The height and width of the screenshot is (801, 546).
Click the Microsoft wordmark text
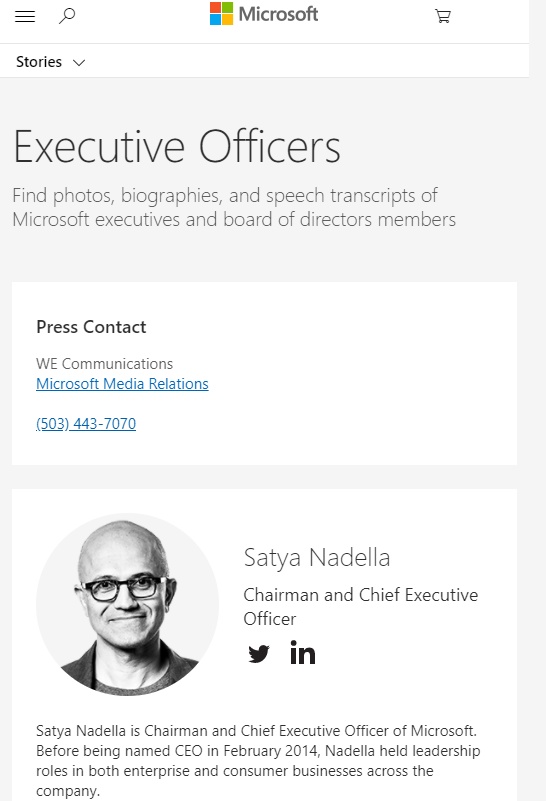(278, 14)
